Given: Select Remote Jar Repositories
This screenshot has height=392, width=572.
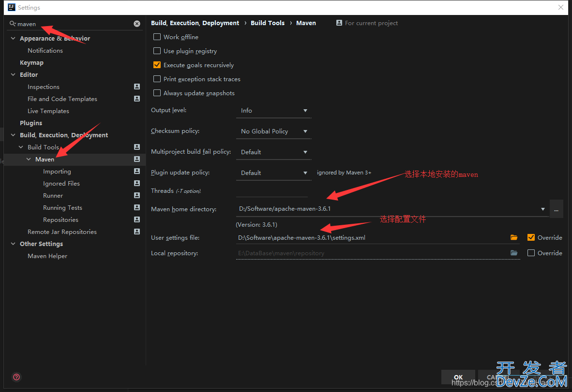Looking at the screenshot, I should 62,232.
